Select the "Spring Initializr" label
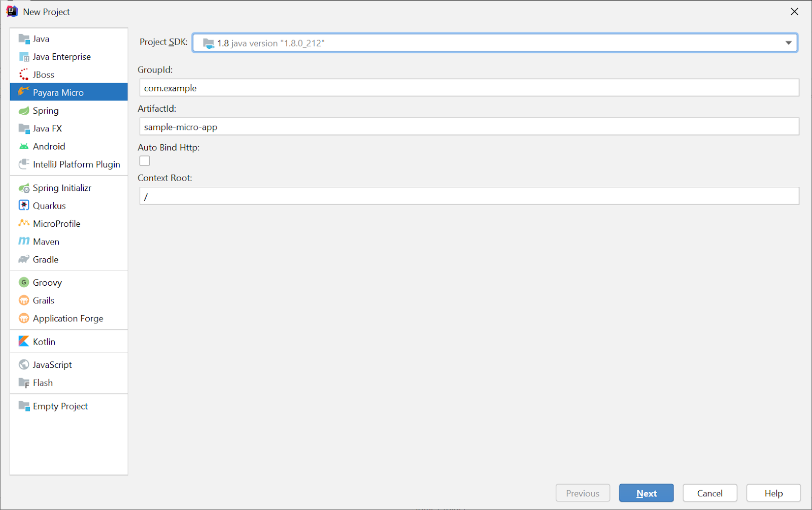Screen dimensions: 812x510 pyautogui.click(x=62, y=188)
